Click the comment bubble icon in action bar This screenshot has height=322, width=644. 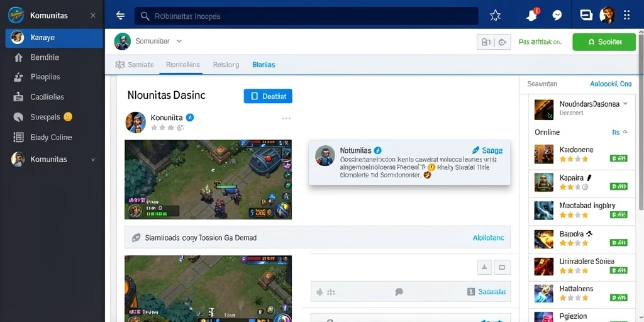[399, 292]
